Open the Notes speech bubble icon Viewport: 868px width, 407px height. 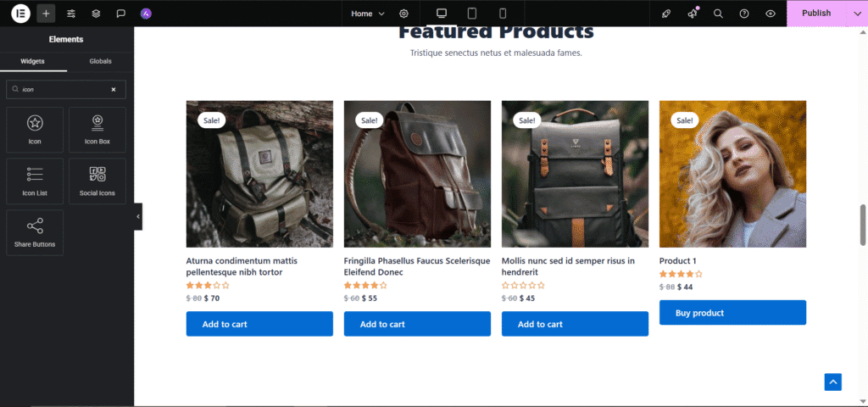[121, 14]
